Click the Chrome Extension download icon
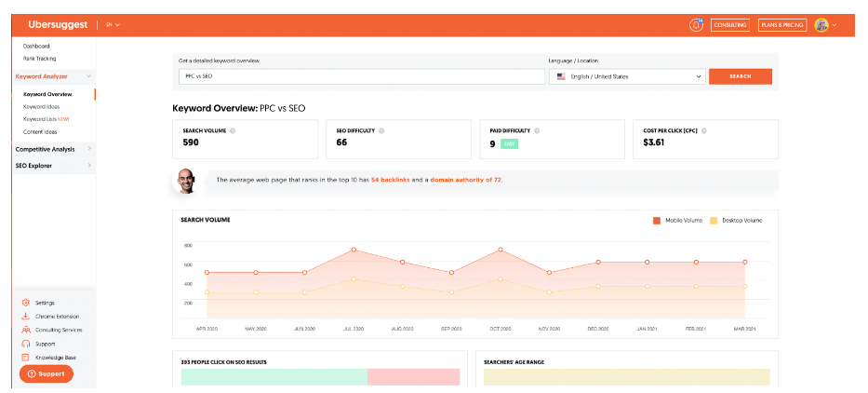The height and width of the screenshot is (393, 868). [x=26, y=317]
